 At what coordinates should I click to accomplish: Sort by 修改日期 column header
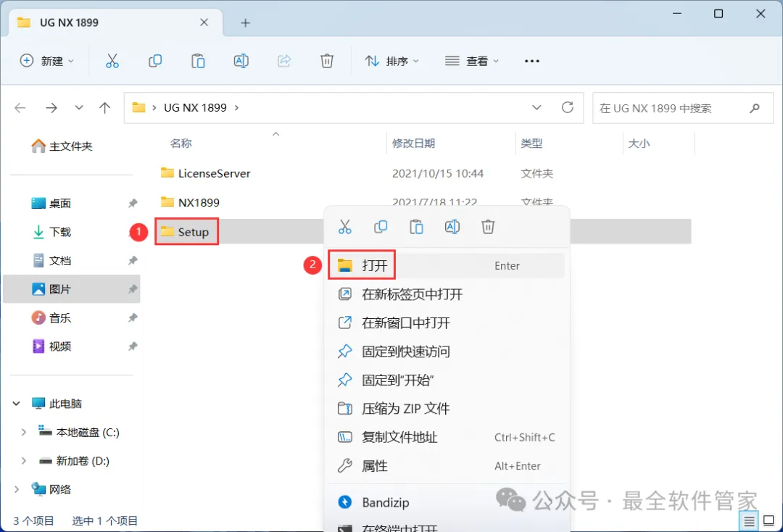coord(413,144)
